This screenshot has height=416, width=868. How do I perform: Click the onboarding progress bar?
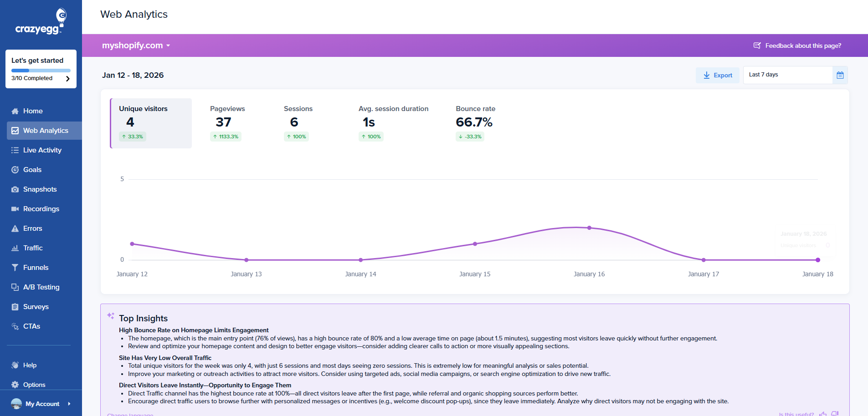(41, 71)
